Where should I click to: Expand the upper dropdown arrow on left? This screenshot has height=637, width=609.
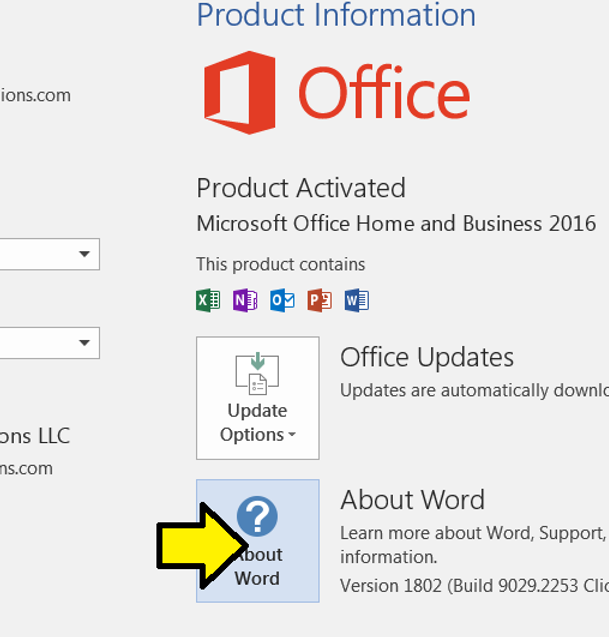pyautogui.click(x=84, y=255)
